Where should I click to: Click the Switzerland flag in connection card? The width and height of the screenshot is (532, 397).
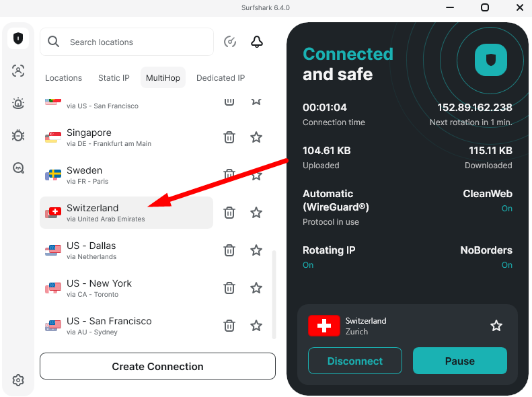324,326
